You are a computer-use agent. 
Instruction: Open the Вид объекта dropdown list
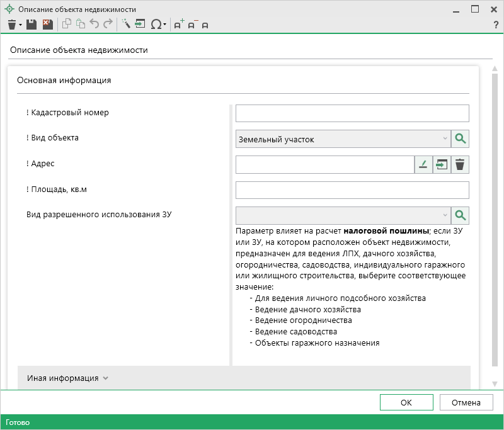(x=445, y=139)
